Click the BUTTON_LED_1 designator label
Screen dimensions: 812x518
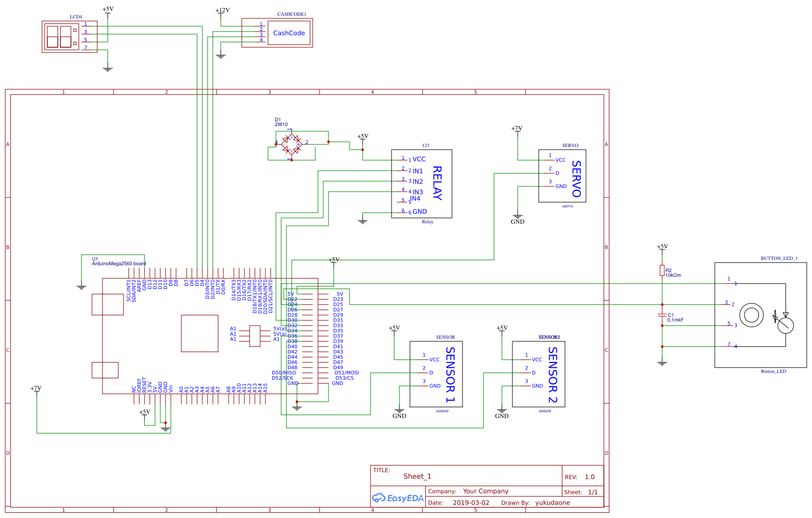[x=779, y=258]
